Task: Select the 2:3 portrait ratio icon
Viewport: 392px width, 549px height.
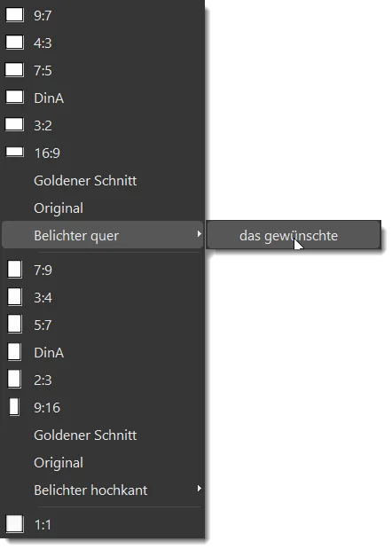Action: click(14, 380)
